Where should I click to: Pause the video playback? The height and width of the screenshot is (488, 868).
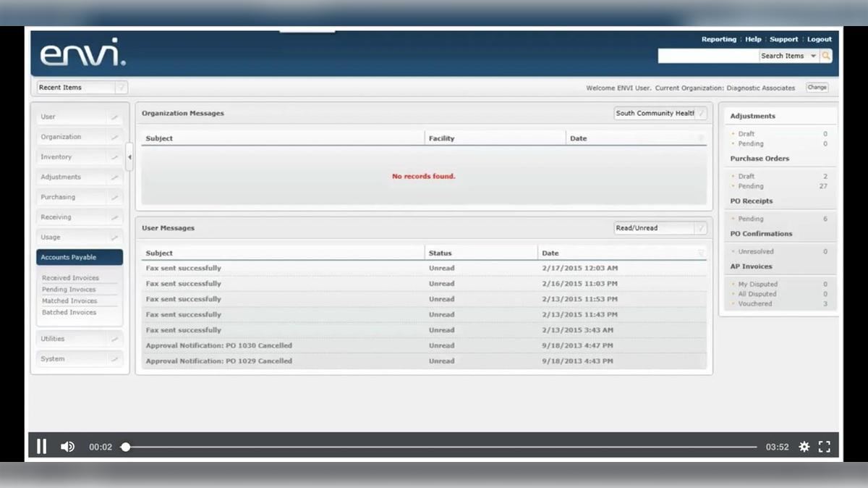click(x=41, y=446)
